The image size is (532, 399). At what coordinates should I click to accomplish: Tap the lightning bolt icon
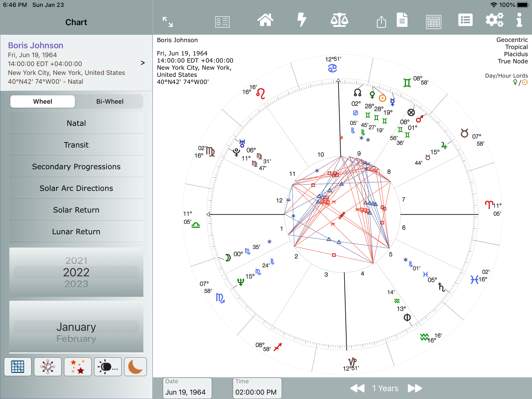(302, 20)
